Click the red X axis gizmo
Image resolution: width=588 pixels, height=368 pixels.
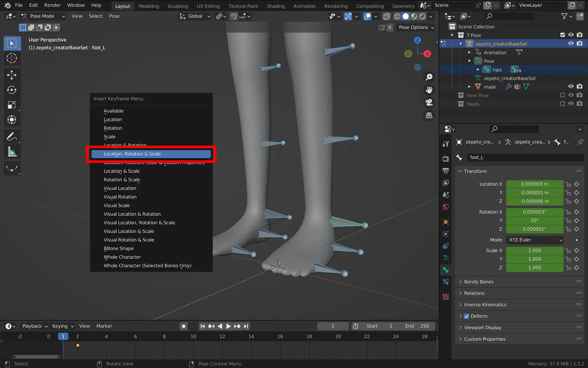tap(427, 54)
